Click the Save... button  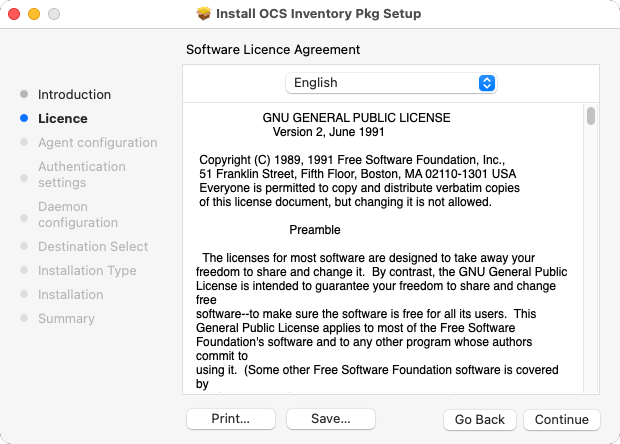tap(331, 419)
